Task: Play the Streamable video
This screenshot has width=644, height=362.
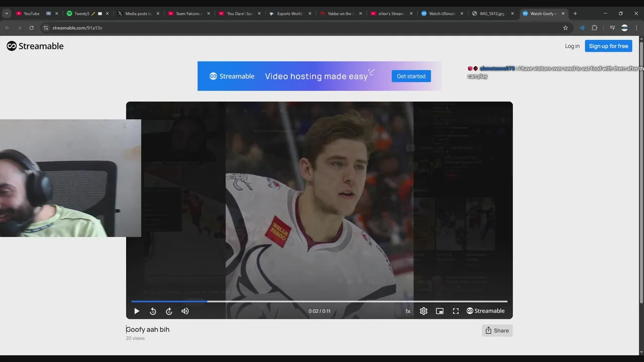Action: (136, 311)
